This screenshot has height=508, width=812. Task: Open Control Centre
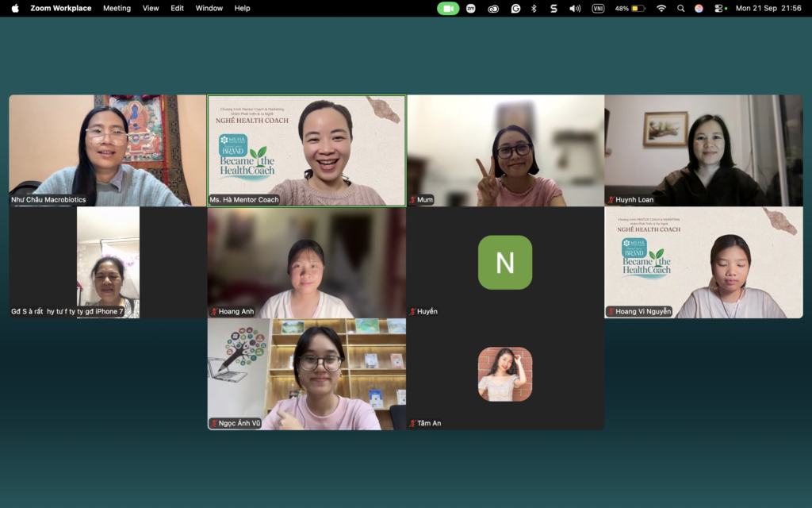point(719,8)
